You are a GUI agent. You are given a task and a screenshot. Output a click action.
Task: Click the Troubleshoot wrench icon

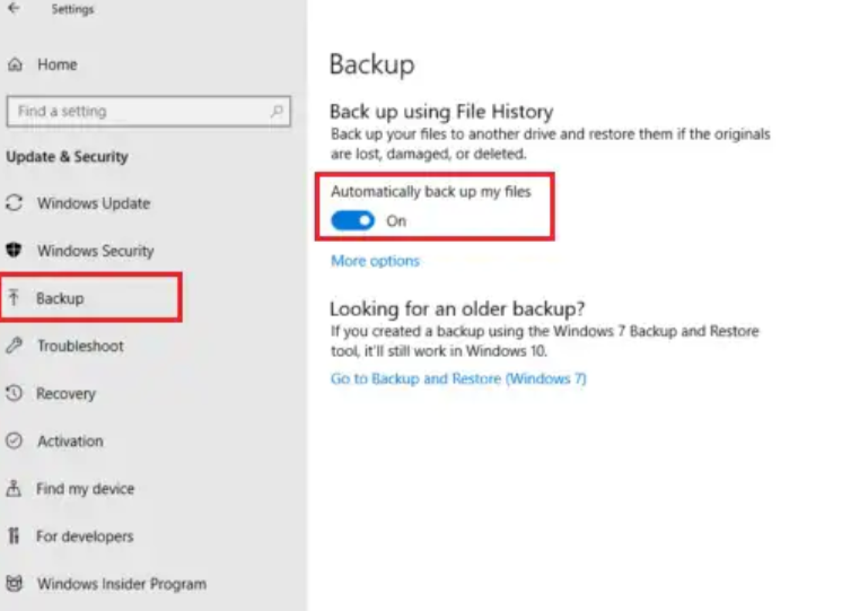point(14,345)
